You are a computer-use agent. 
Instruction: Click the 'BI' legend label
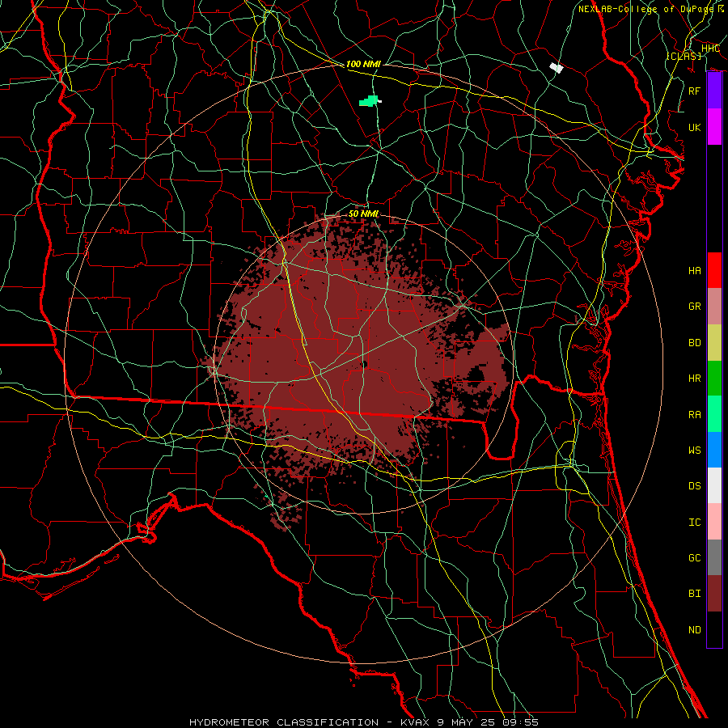coord(695,594)
